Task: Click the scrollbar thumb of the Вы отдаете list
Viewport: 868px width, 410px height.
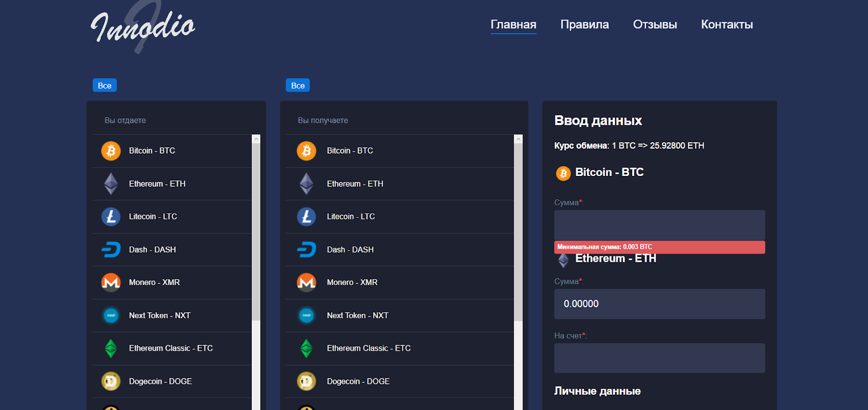Action: (256, 232)
